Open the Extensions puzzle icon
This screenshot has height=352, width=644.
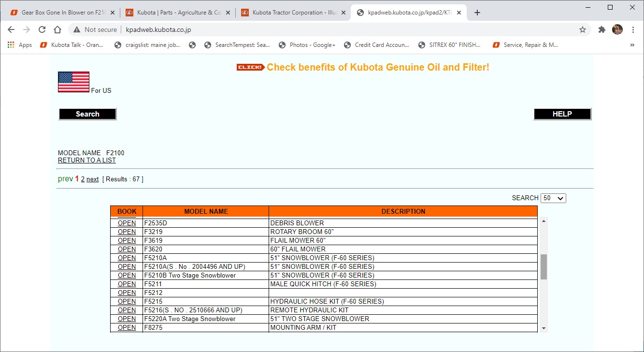point(602,29)
